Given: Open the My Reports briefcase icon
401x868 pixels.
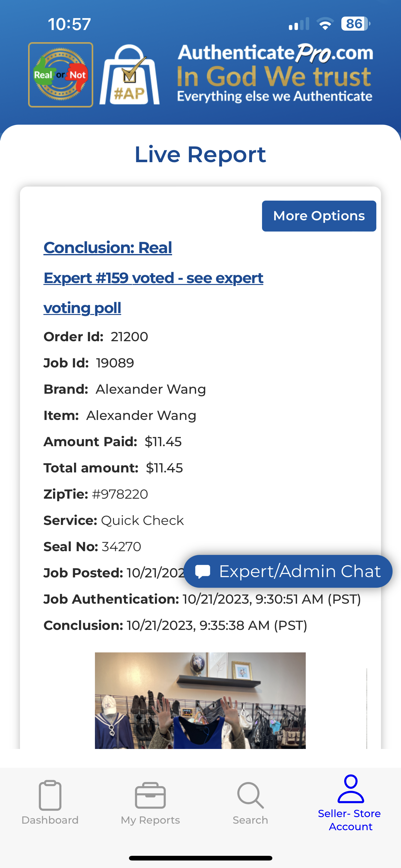Looking at the screenshot, I should point(150,796).
